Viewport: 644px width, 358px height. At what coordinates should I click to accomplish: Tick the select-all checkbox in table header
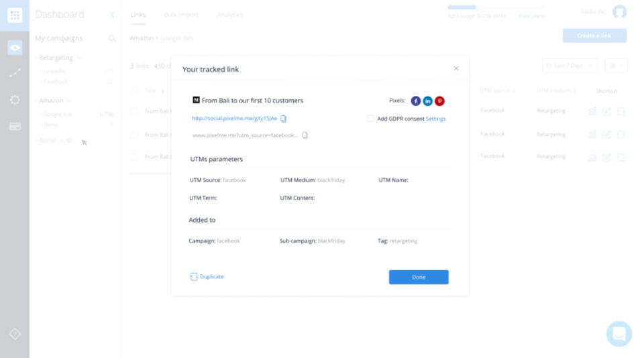pos(134,91)
